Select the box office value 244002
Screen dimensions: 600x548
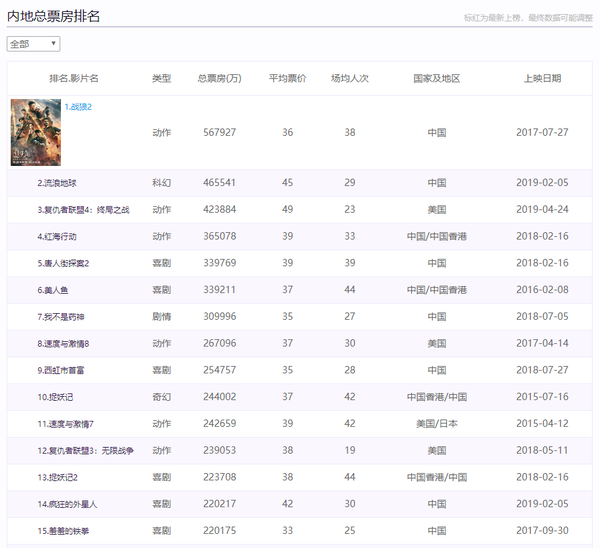(220, 397)
